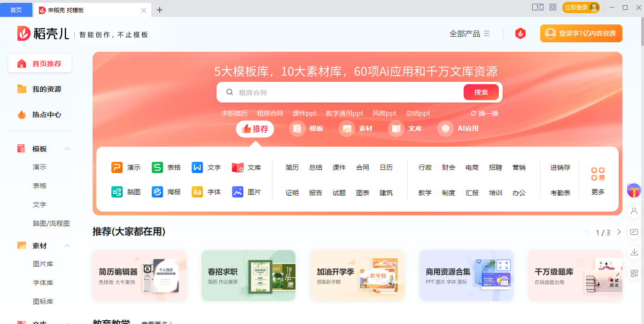Select 字体库 in the sidebar
This screenshot has width=644, height=324.
(x=43, y=283)
